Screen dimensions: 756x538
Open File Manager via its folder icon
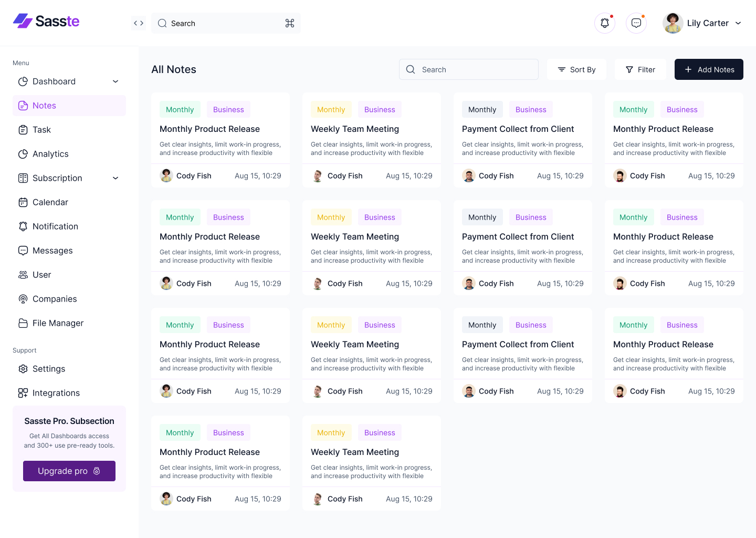pyautogui.click(x=23, y=323)
